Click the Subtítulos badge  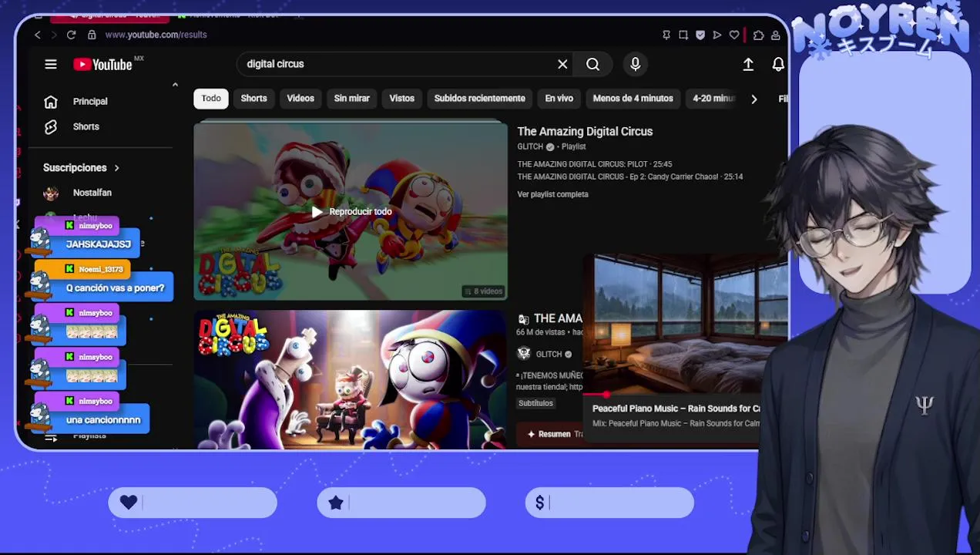pyautogui.click(x=535, y=403)
